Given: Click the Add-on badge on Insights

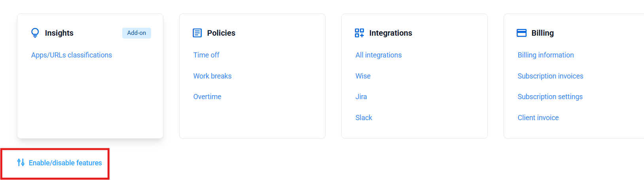Looking at the screenshot, I should pyautogui.click(x=136, y=33).
